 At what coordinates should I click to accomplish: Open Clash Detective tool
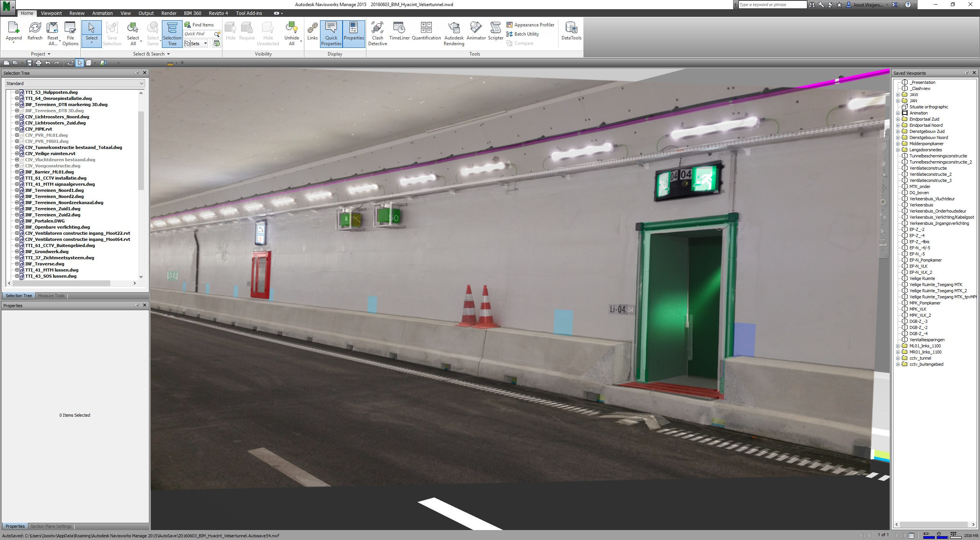click(377, 34)
